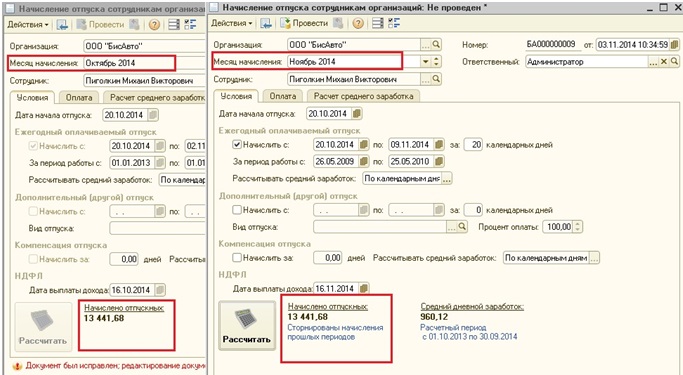
Task: Open the По календар... average earnings field, left window
Action: point(182,179)
